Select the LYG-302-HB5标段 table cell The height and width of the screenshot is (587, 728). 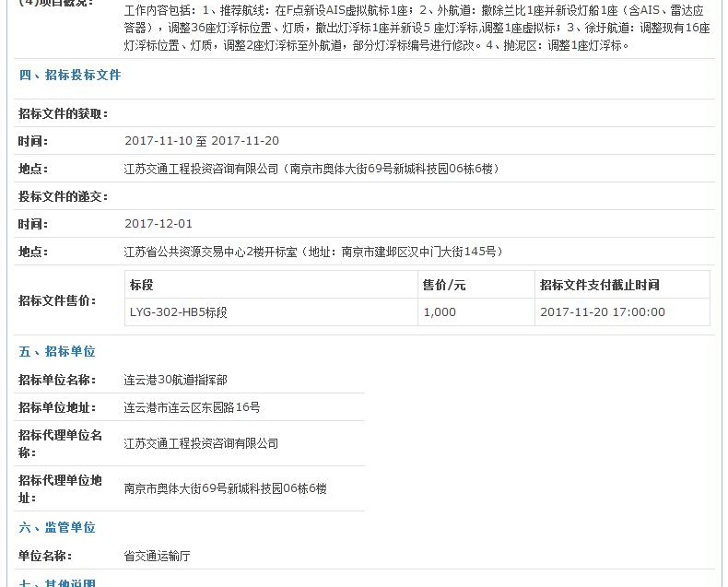click(179, 312)
